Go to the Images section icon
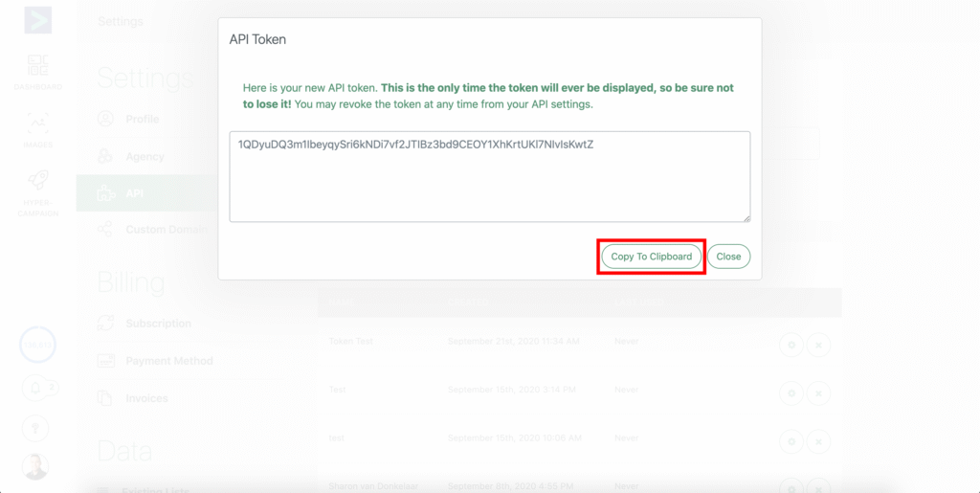The height and width of the screenshot is (493, 980). 37,127
